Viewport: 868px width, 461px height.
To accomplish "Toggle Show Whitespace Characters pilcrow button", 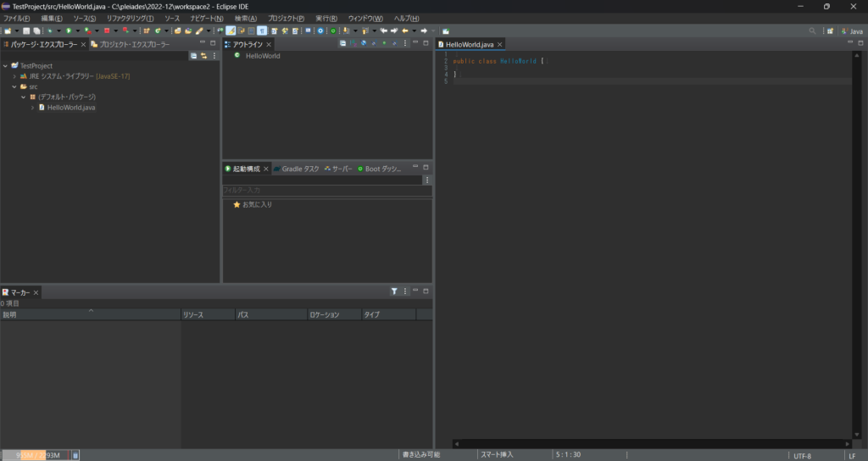I will tap(262, 31).
